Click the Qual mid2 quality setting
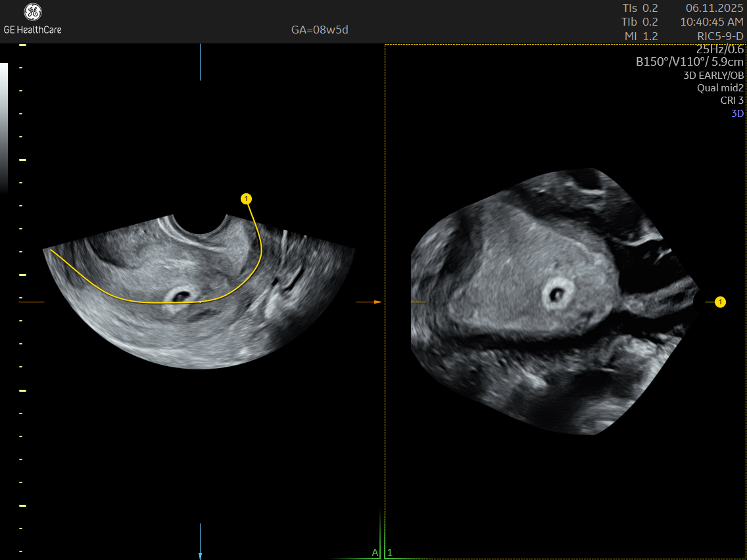 (x=720, y=88)
